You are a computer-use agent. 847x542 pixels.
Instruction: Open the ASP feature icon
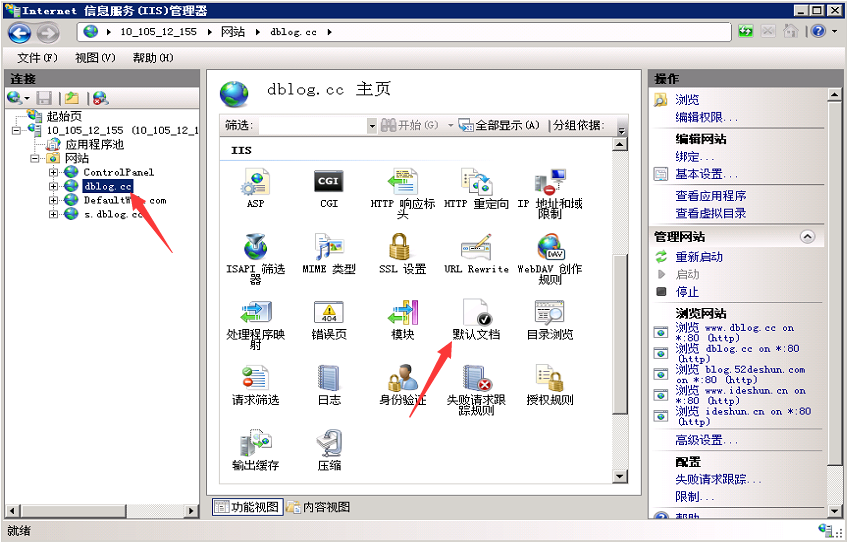[256, 187]
